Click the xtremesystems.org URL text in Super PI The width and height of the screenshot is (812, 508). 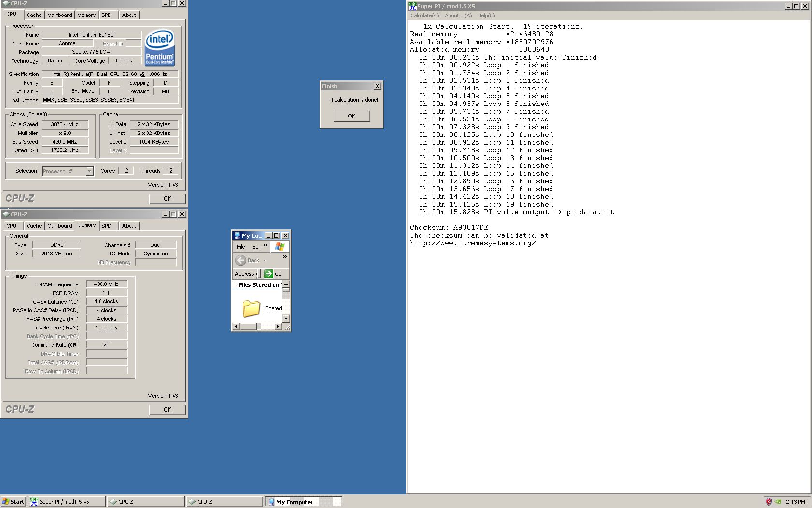pos(473,243)
